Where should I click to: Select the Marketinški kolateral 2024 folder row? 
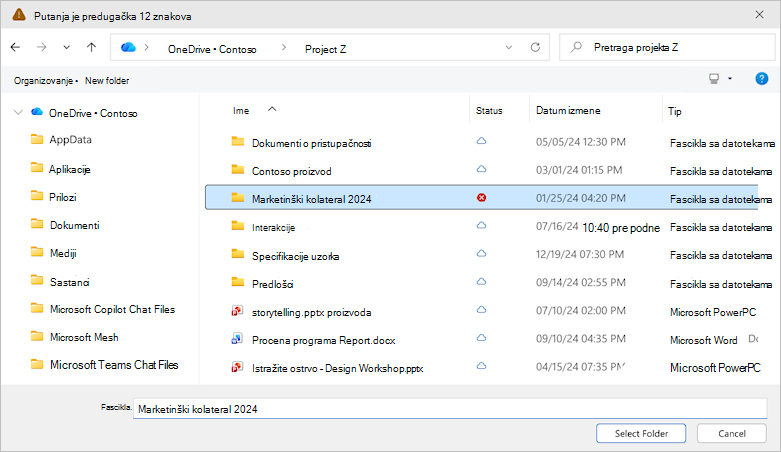482,197
